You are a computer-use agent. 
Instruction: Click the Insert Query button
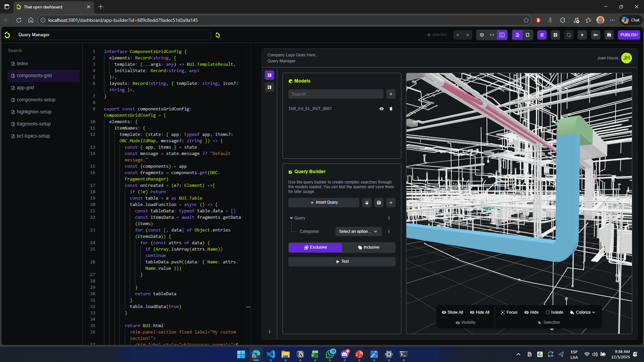324,202
